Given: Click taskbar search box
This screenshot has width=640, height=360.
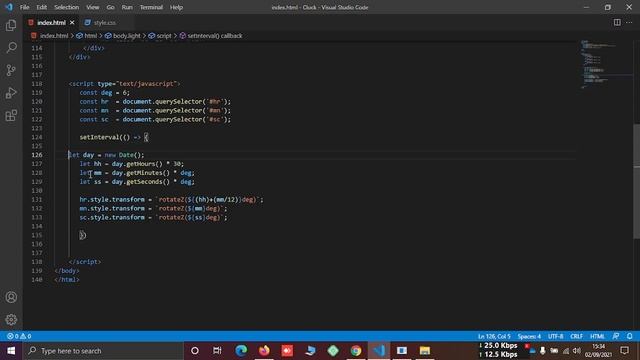Looking at the screenshot, I should (103, 351).
